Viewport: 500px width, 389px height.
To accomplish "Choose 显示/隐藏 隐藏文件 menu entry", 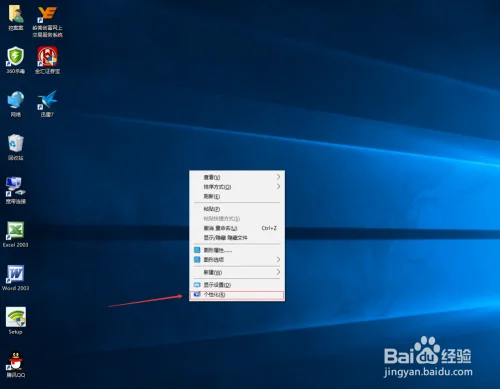I will pyautogui.click(x=237, y=238).
